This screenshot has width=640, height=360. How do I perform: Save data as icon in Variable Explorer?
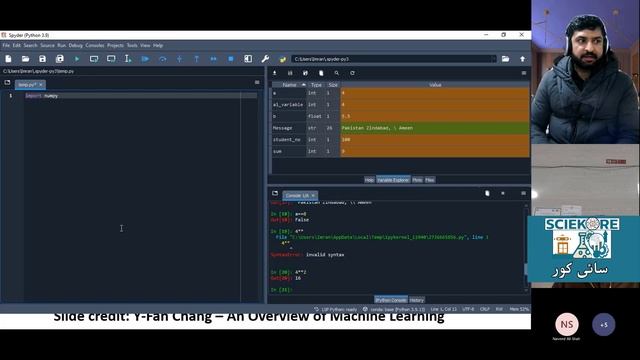pyautogui.click(x=305, y=73)
